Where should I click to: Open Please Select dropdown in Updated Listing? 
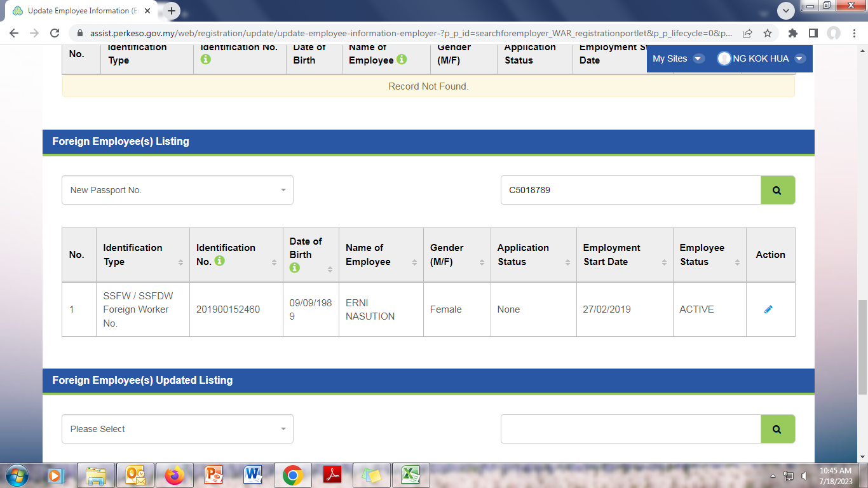[177, 429]
